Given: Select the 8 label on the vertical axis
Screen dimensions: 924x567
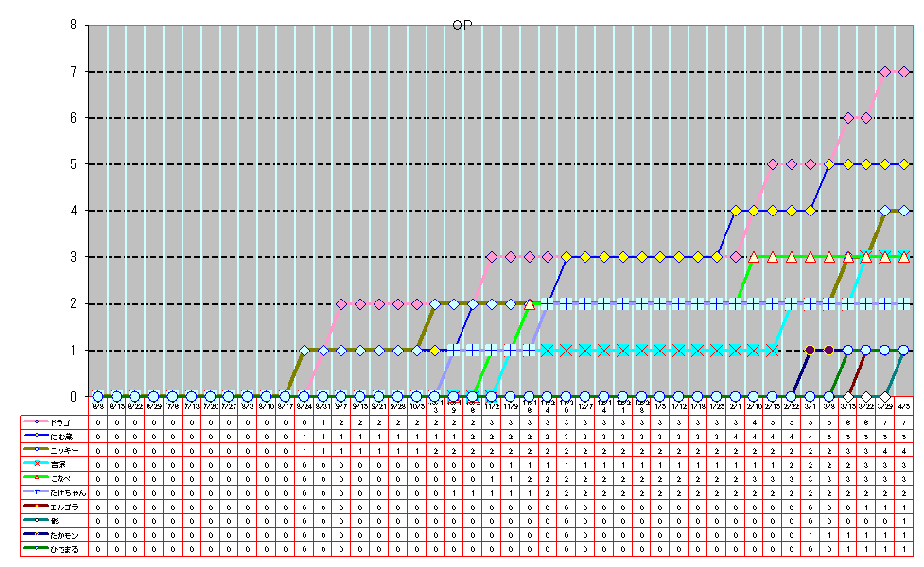Looking at the screenshot, I should (73, 26).
